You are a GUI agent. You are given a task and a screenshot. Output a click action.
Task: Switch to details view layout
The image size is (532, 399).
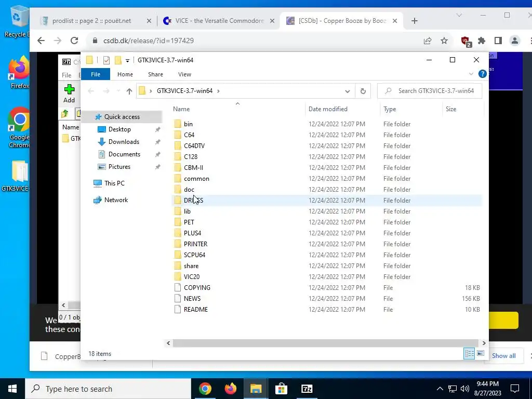[x=469, y=353]
